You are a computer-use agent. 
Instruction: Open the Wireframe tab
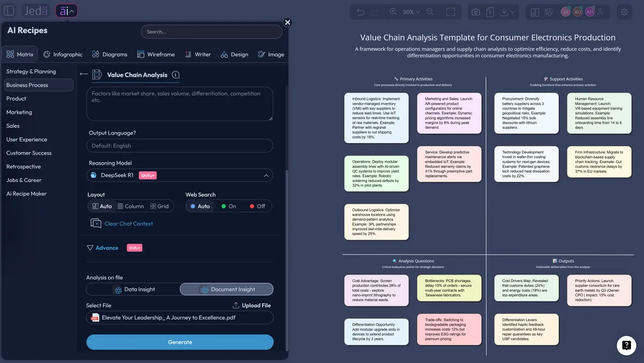pos(156,54)
